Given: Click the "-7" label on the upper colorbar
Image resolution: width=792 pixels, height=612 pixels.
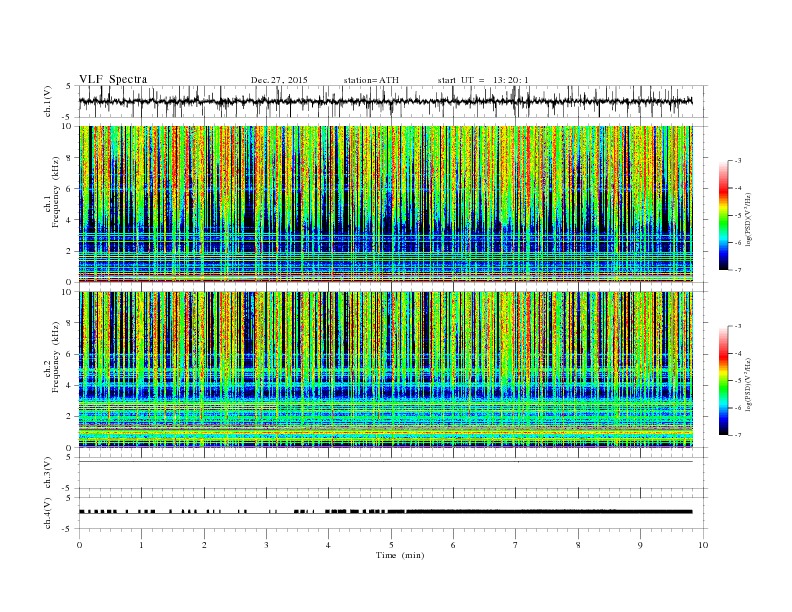Looking at the screenshot, I should (x=738, y=270).
